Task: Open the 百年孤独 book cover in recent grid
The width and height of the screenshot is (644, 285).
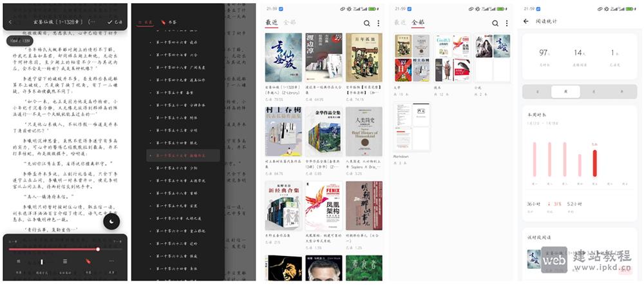Action: click(x=364, y=57)
